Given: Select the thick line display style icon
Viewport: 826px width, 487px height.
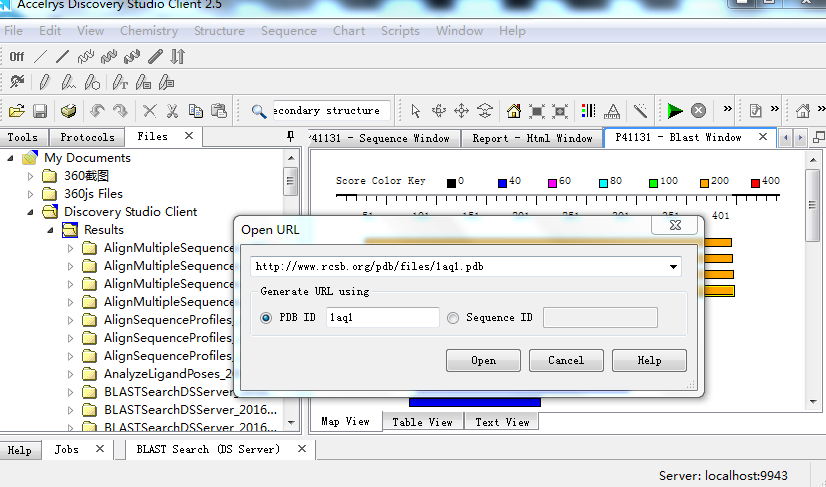Looking at the screenshot, I should (63, 56).
